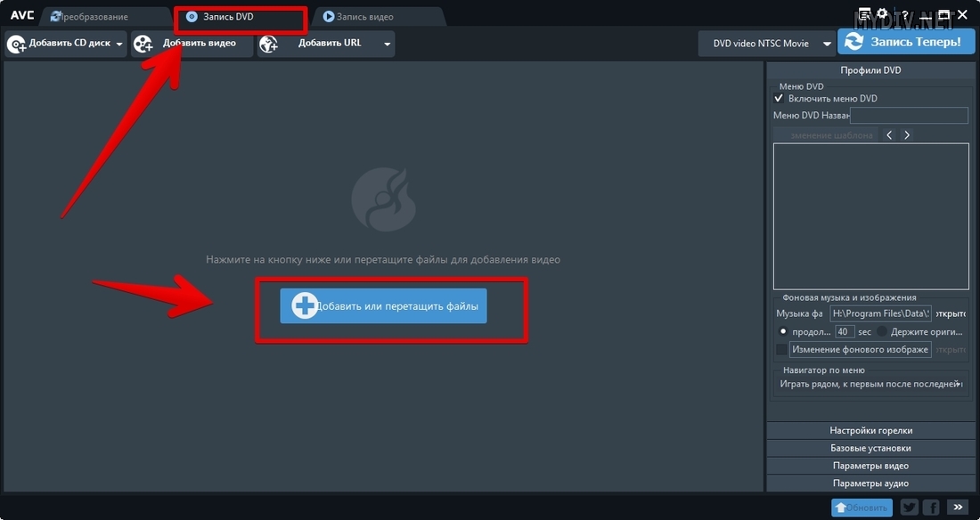Open the 'DVD video NTSC Movie' profile dropdown

coord(766,44)
